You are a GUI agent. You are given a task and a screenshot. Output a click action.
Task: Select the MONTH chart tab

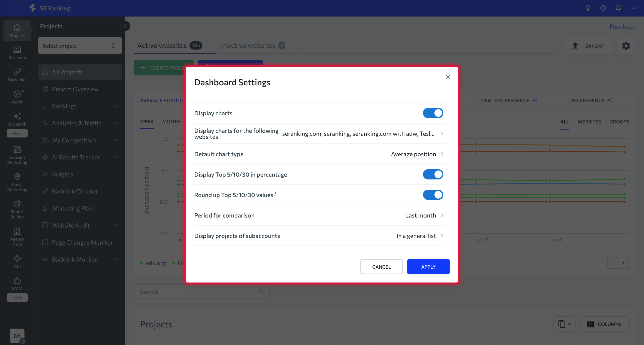click(x=171, y=122)
